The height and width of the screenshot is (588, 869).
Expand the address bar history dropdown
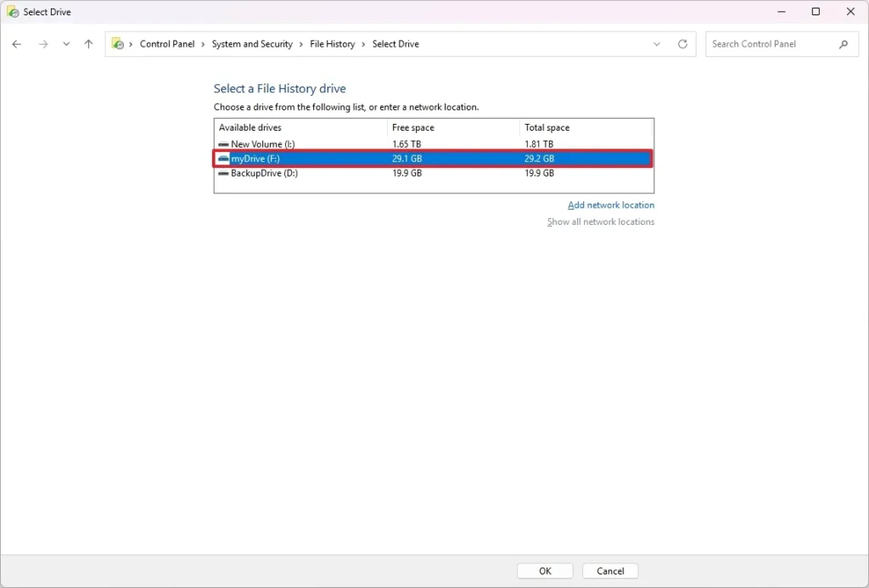point(657,44)
